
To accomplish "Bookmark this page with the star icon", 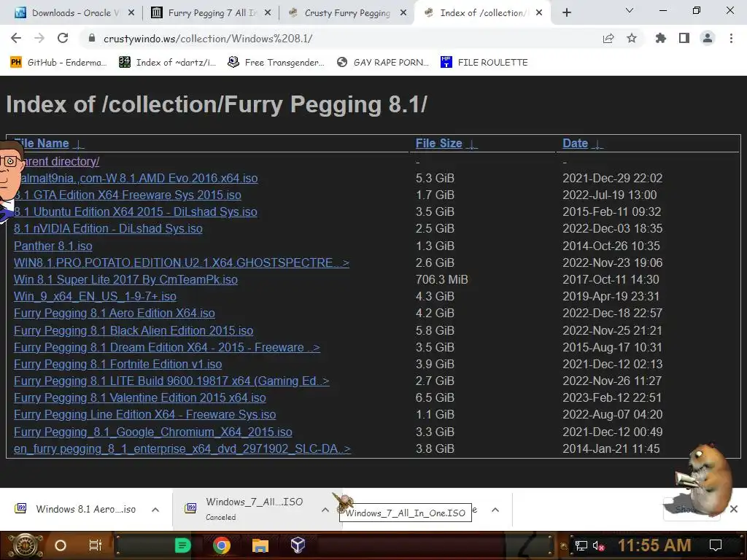I will (632, 38).
